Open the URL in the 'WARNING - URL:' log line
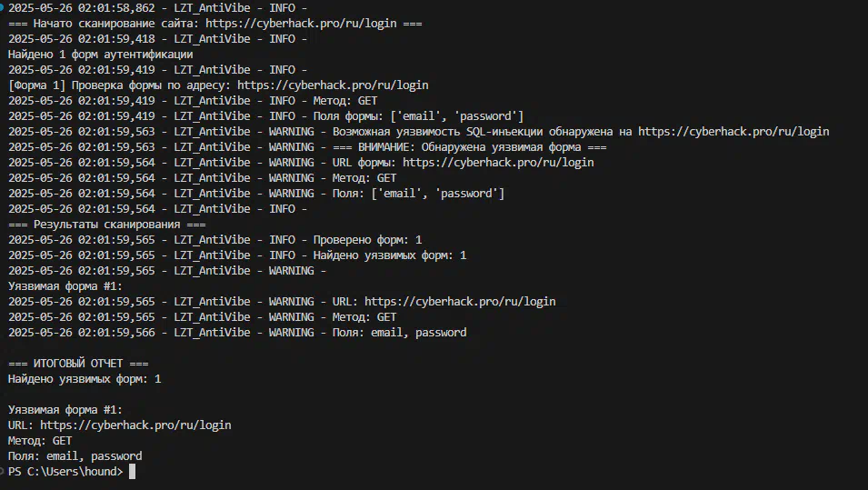This screenshot has width=868, height=490. [460, 302]
